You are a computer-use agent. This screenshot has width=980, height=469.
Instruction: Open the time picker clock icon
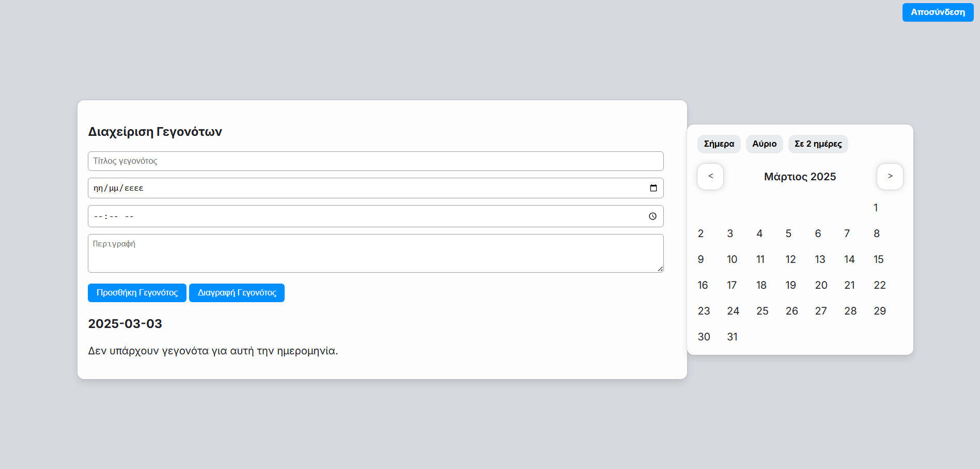pyautogui.click(x=652, y=216)
